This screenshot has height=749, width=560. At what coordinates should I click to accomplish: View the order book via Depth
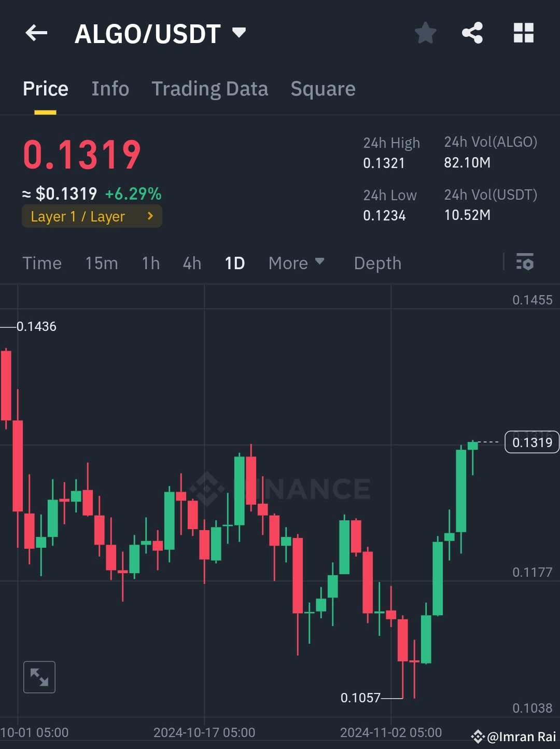(377, 263)
